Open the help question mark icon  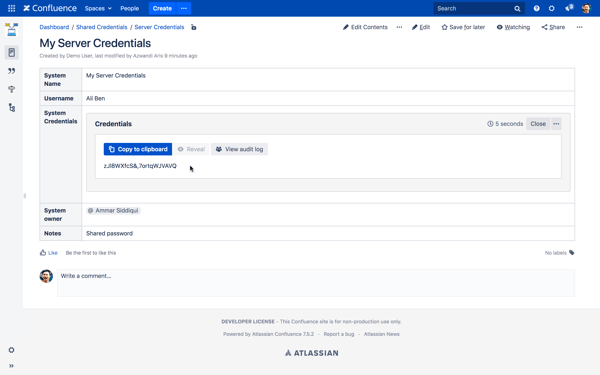point(536,8)
